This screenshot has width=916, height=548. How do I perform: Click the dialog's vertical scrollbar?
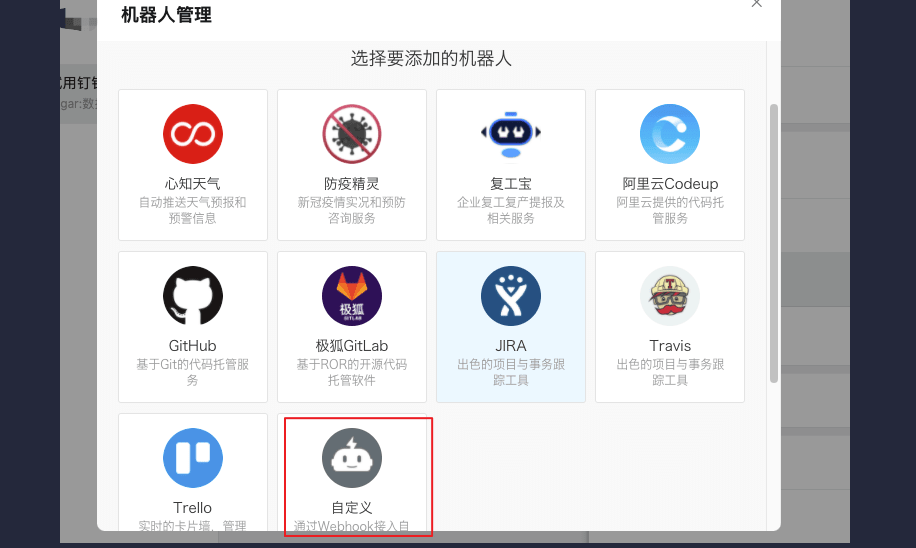tap(773, 244)
